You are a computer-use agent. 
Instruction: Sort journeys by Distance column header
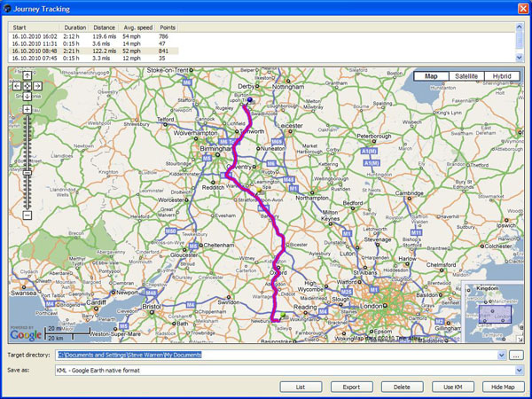(104, 27)
